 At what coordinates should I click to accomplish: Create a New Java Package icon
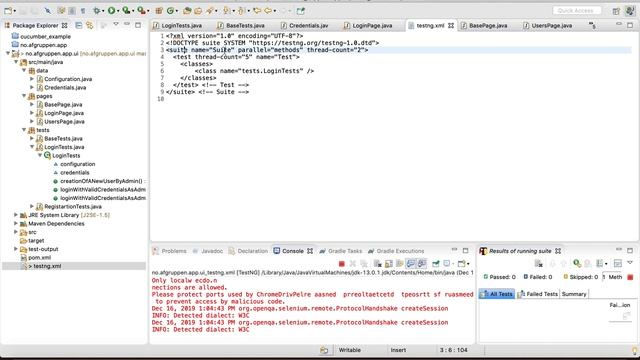[x=158, y=11]
